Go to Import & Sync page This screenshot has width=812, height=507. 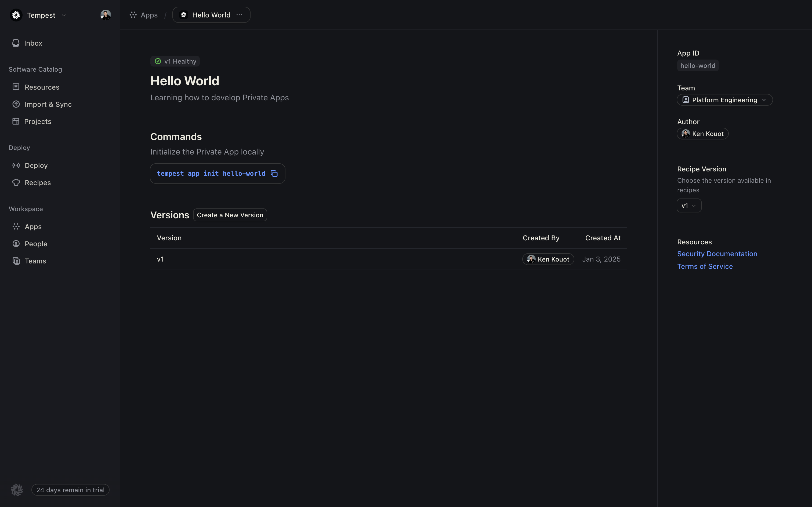48,104
